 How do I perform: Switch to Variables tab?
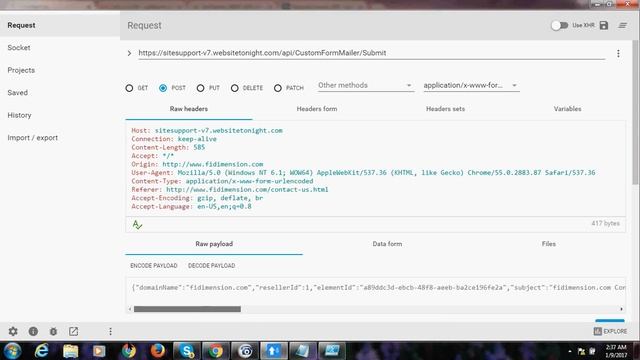[x=567, y=109]
